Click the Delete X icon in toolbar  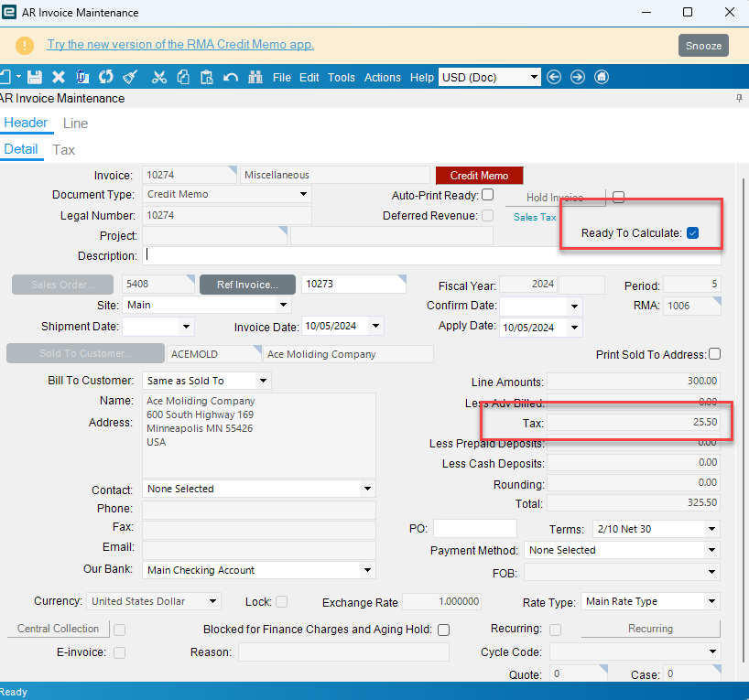tap(58, 77)
